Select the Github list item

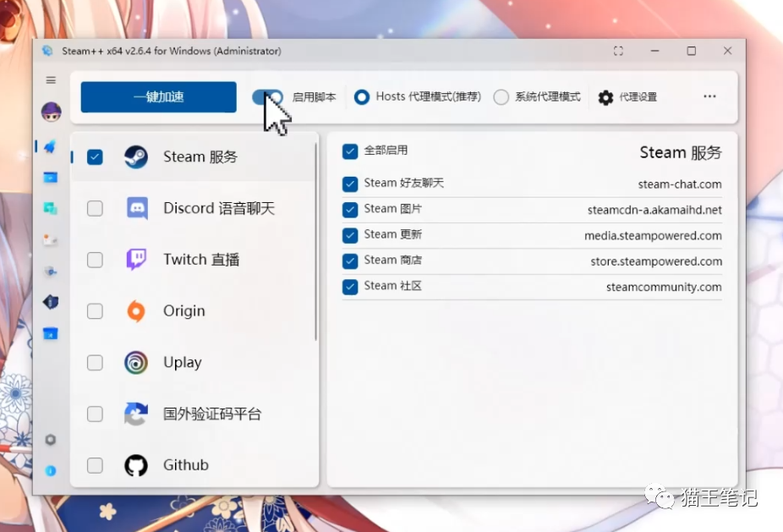[x=194, y=465]
